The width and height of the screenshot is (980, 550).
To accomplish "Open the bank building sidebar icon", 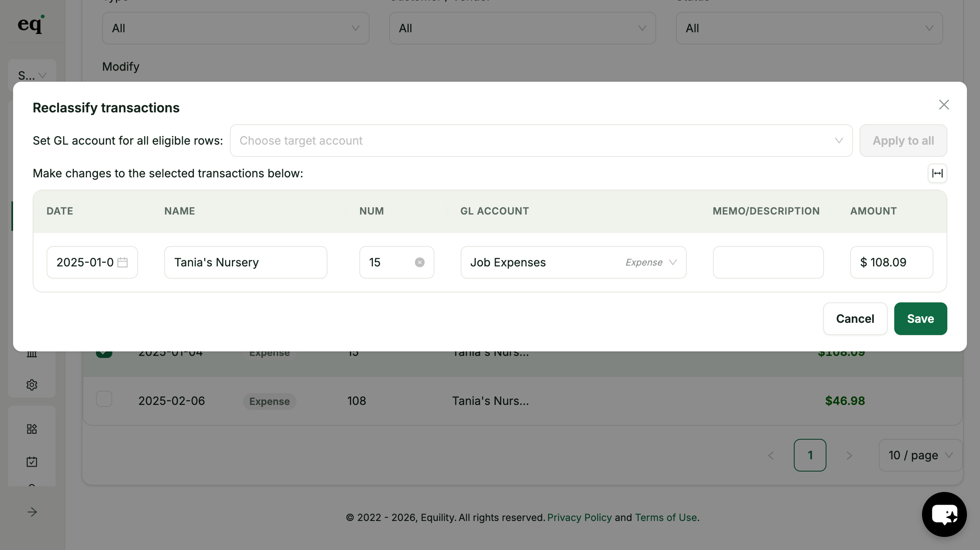I will (x=32, y=354).
